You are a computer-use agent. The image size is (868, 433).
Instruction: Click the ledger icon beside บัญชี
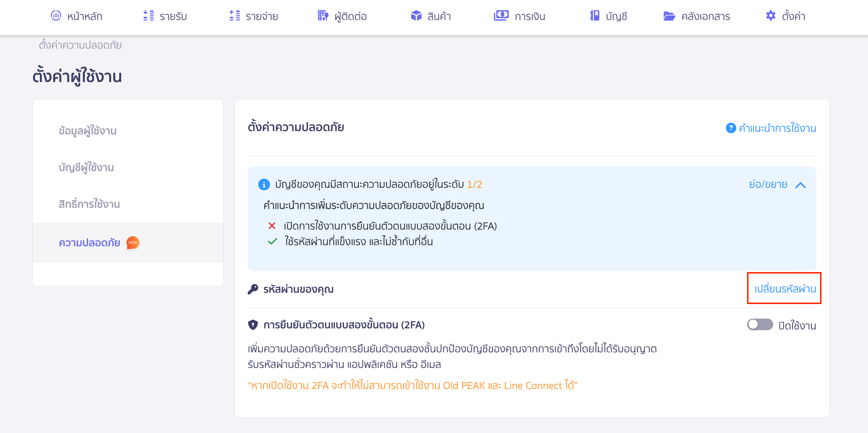coord(595,16)
